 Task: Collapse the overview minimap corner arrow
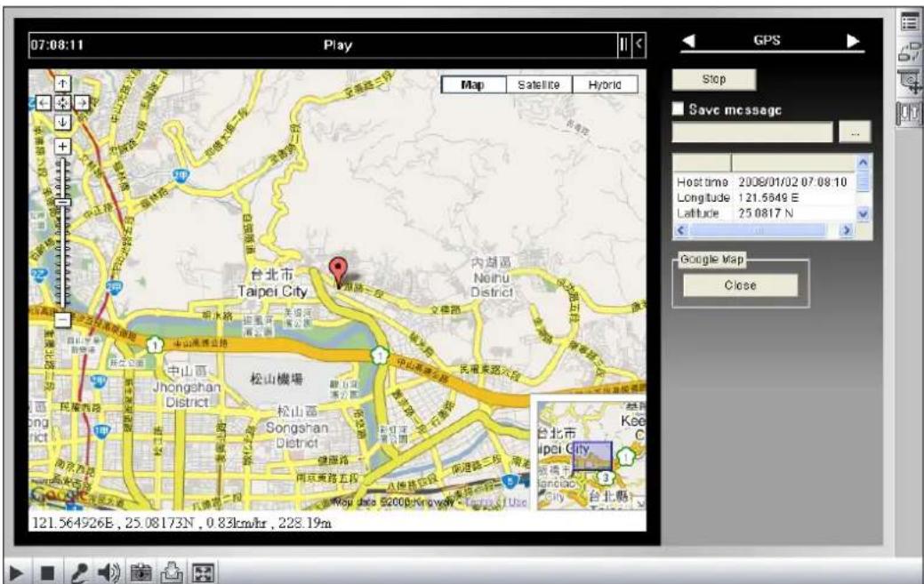click(640, 503)
